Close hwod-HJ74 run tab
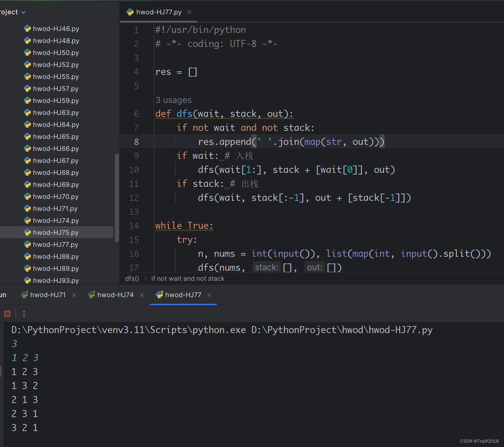Viewport: 504px width, 447px height. (x=142, y=295)
